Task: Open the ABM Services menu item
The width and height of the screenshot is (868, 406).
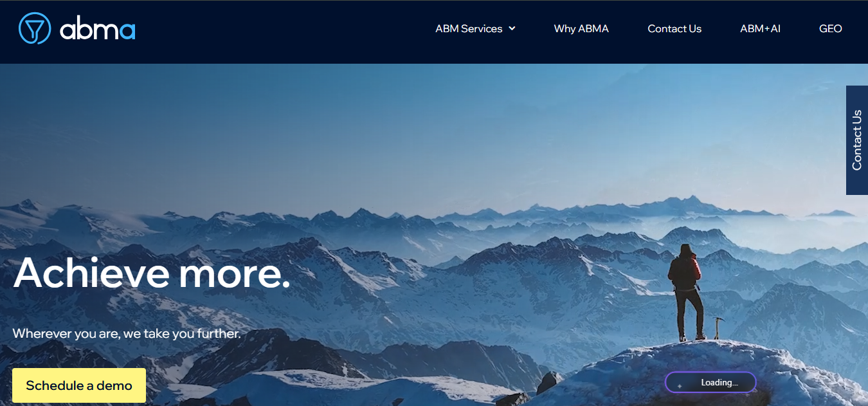Action: (x=469, y=28)
